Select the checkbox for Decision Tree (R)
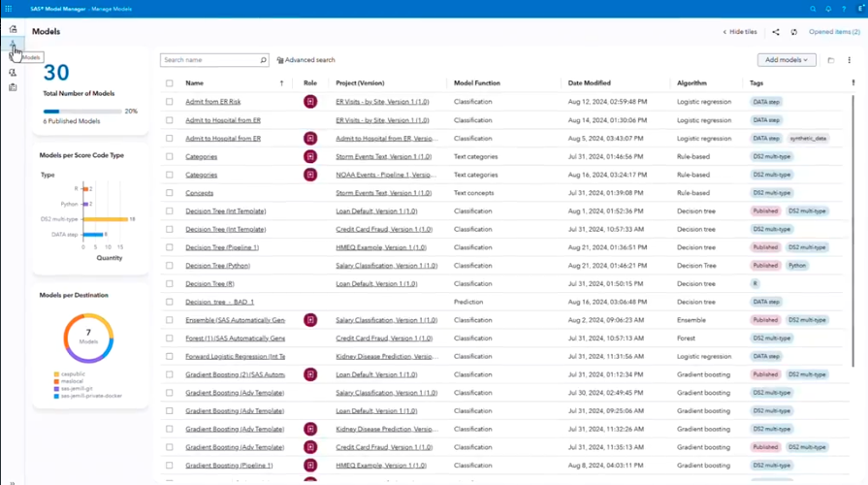The width and height of the screenshot is (868, 485). 170,283
